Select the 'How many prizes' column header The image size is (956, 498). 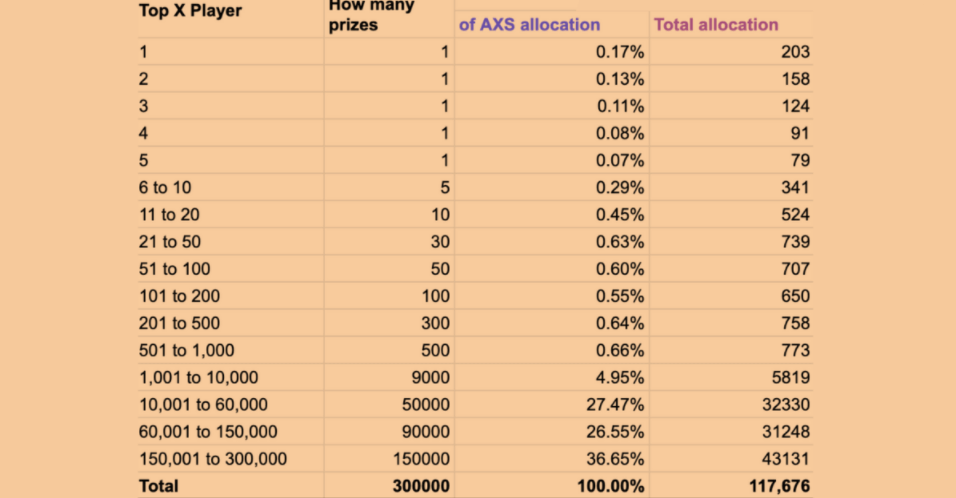point(372,16)
